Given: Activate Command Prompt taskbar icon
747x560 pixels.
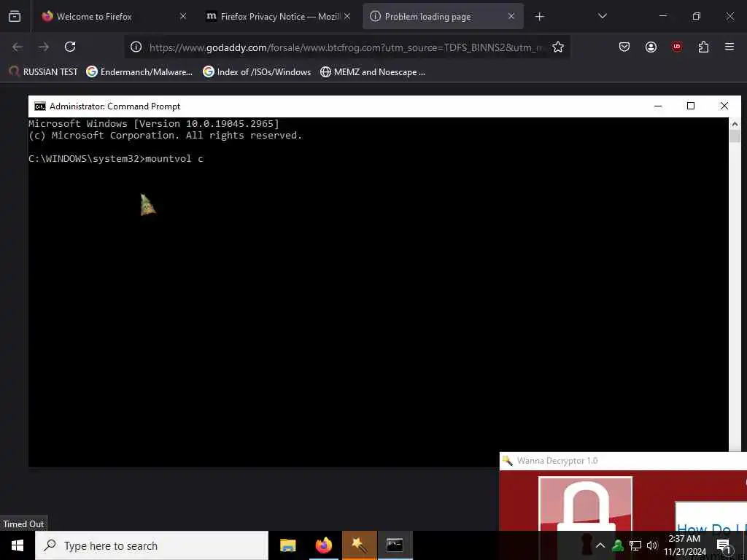Looking at the screenshot, I should (395, 545).
